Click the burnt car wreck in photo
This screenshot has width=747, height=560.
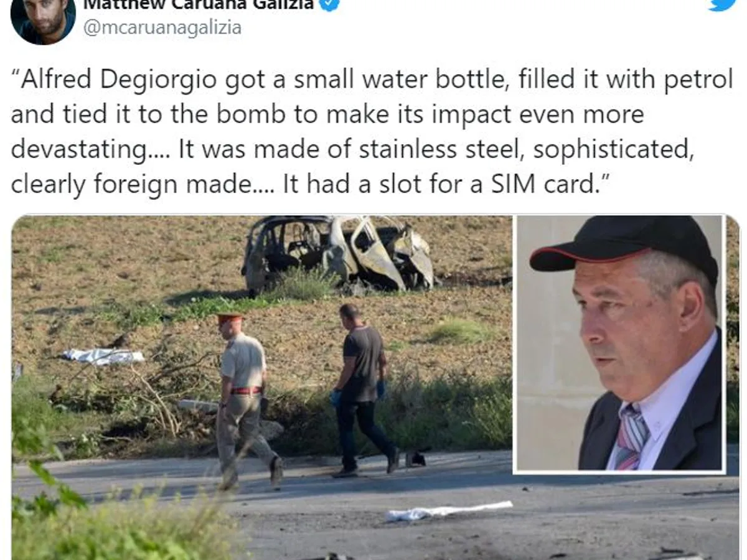click(339, 253)
